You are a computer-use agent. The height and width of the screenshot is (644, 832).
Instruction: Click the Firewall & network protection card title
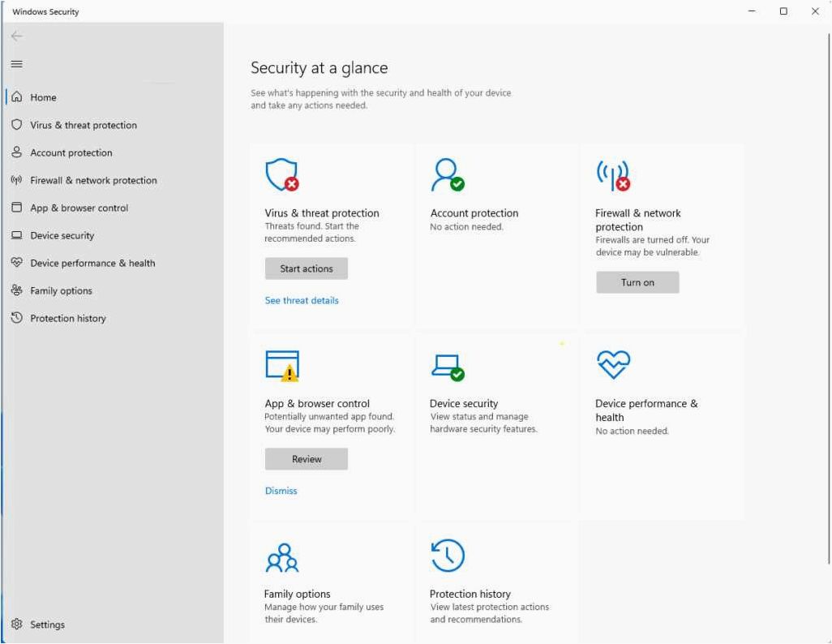638,220
